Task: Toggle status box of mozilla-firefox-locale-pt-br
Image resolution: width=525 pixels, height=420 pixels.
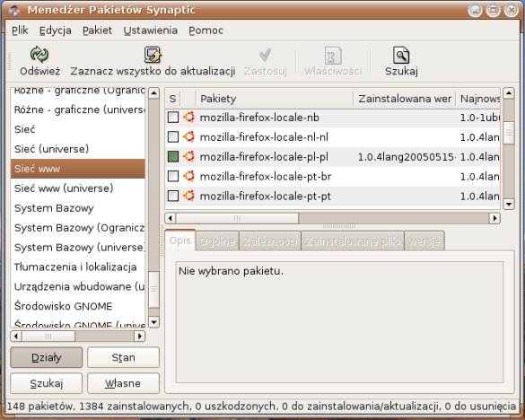Action: [x=173, y=176]
